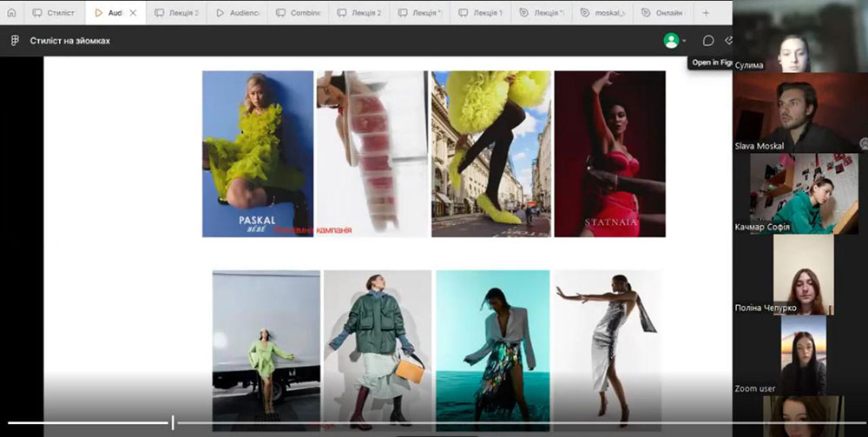
Task: Click the Стиліст на зйомках file title
Action: tap(69, 41)
